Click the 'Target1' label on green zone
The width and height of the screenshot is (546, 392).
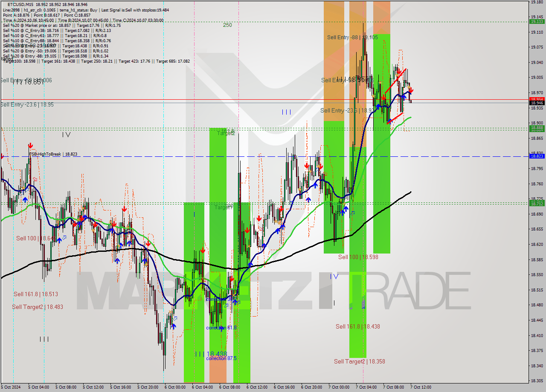(x=223, y=208)
